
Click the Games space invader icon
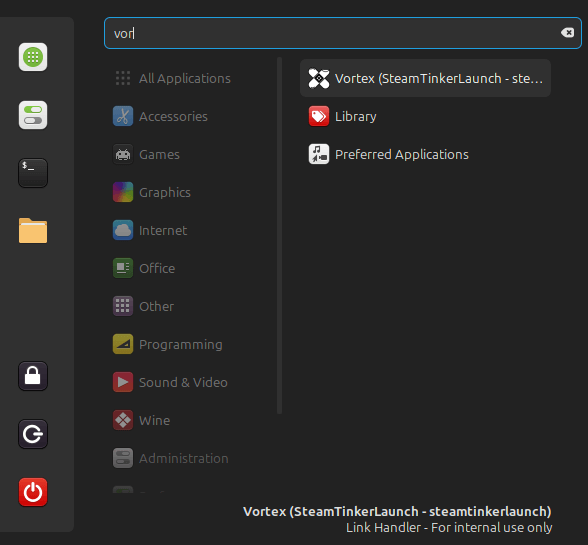(x=123, y=155)
